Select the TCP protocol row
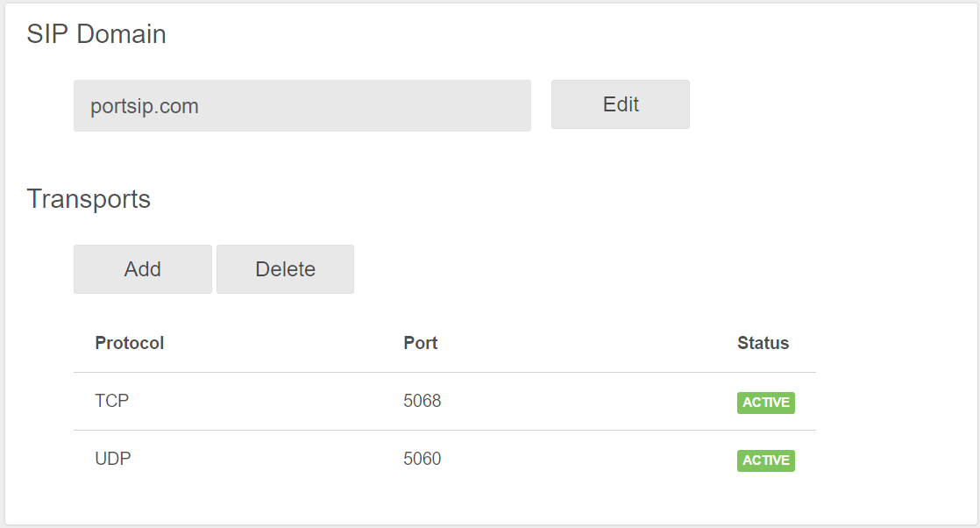The width and height of the screenshot is (980, 528). [445, 401]
